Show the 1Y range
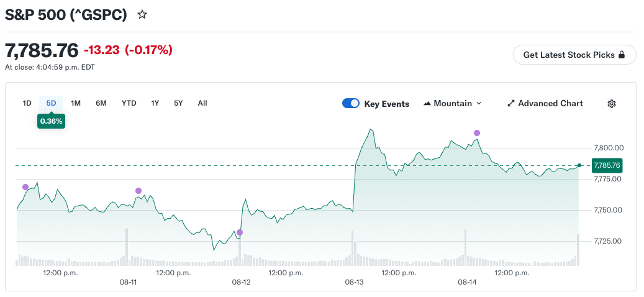644x297 pixels. click(x=155, y=103)
